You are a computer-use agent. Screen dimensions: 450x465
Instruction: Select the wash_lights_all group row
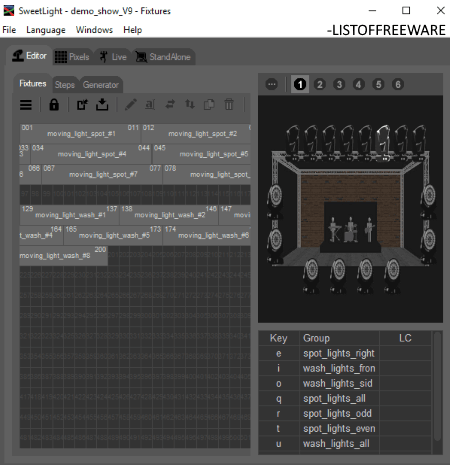(345, 444)
